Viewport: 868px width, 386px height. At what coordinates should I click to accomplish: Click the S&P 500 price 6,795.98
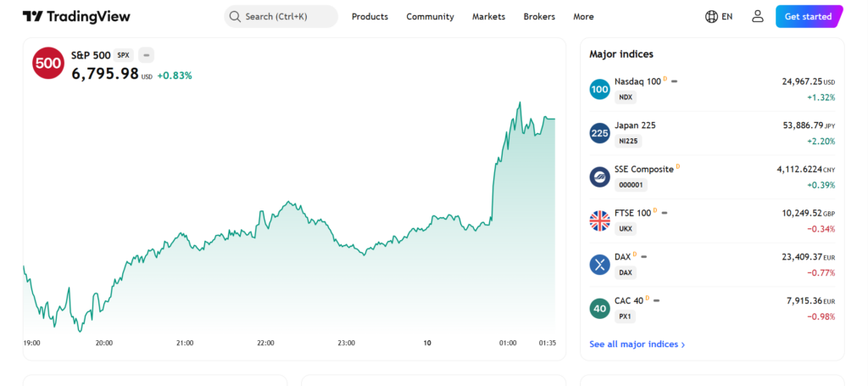pyautogui.click(x=105, y=73)
